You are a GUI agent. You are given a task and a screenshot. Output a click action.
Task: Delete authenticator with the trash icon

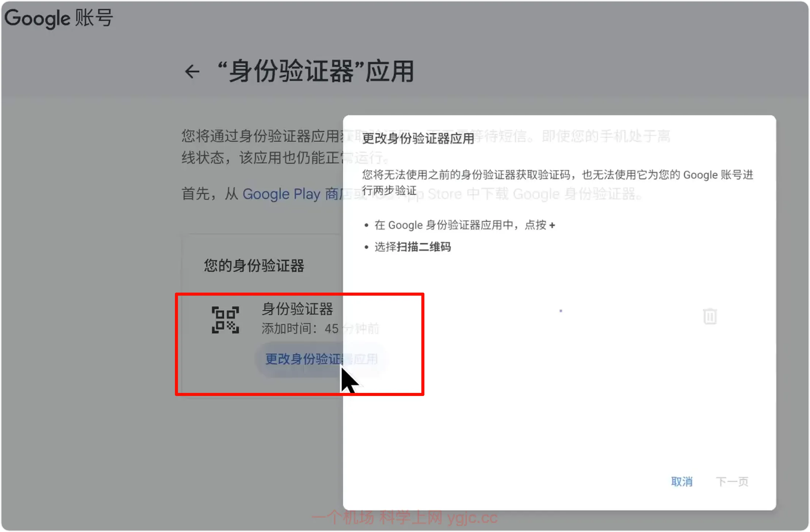click(x=710, y=316)
